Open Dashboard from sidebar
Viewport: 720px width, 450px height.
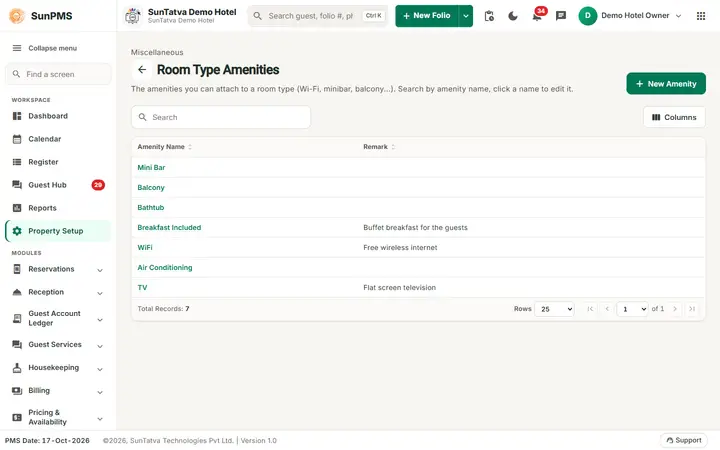(x=58, y=116)
